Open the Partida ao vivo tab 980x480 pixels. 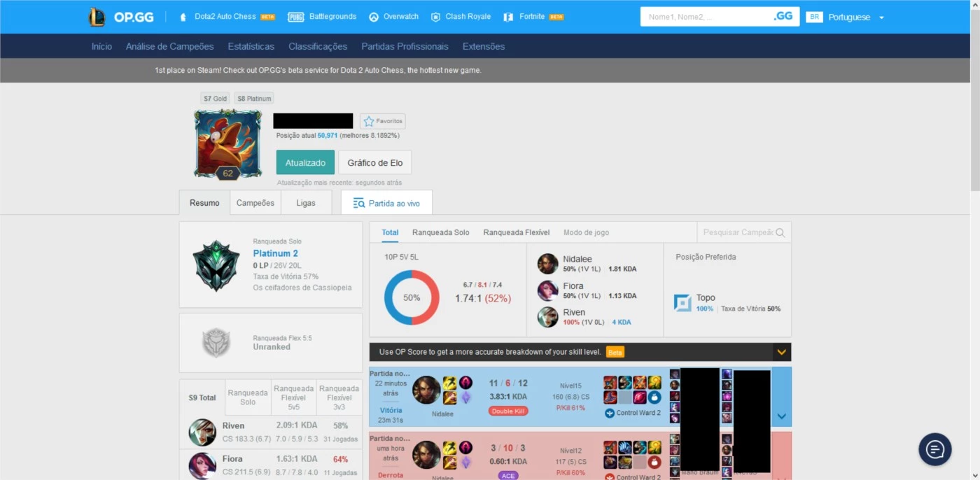(386, 203)
